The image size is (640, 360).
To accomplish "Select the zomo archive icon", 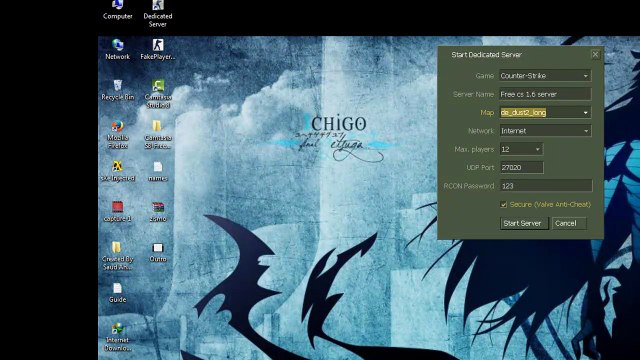I will 158,211.
